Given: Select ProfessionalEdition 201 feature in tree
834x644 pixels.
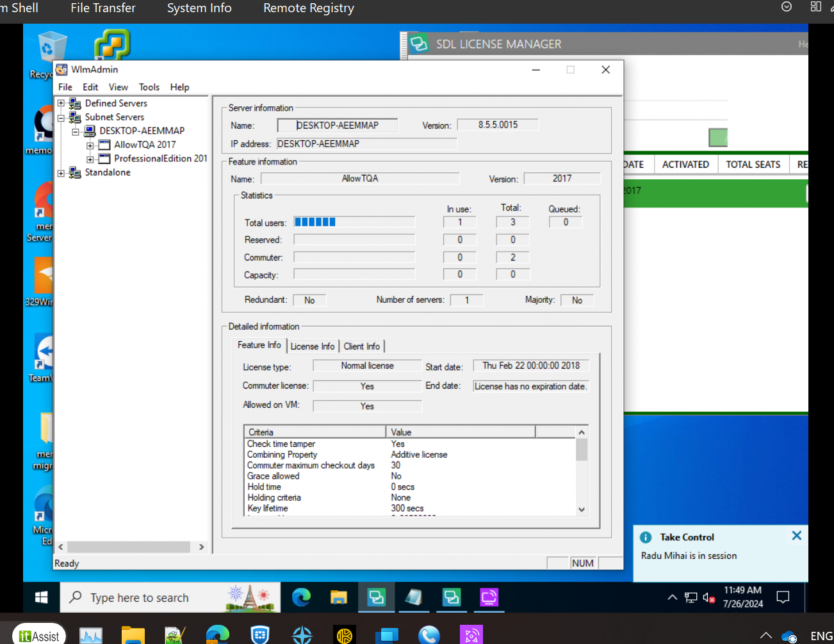Looking at the screenshot, I should click(x=161, y=158).
